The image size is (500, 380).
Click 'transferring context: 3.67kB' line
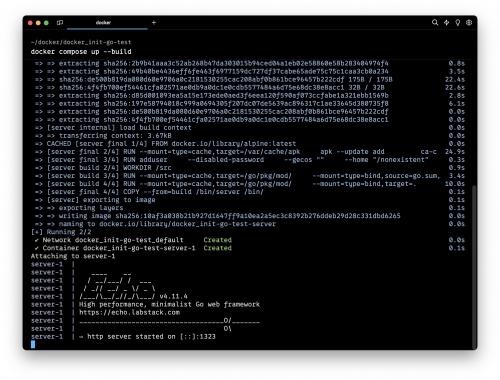pos(103,136)
